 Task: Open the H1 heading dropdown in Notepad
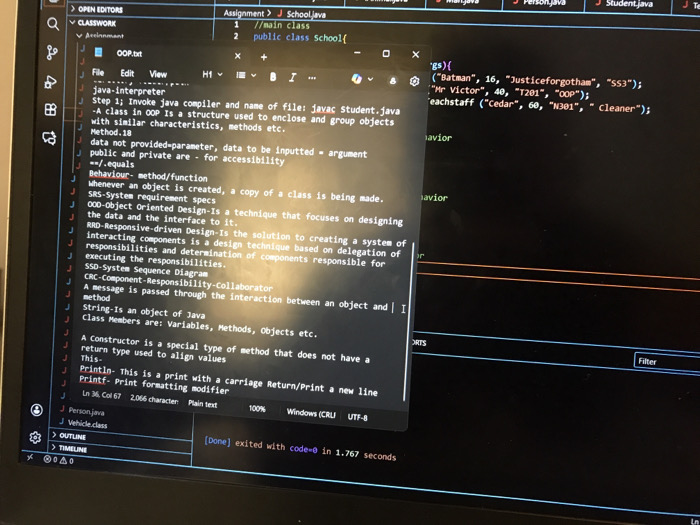pyautogui.click(x=212, y=75)
